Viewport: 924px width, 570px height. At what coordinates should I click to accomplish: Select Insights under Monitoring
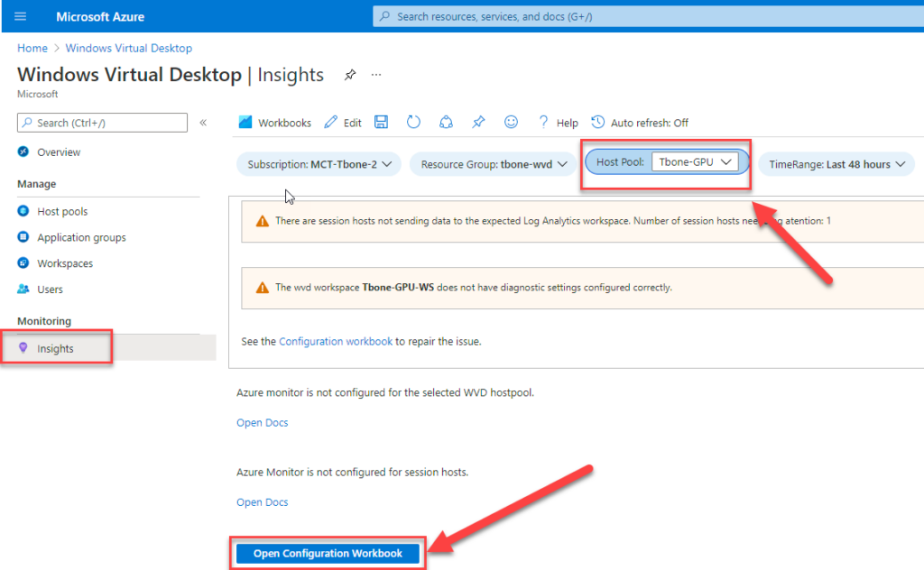[x=55, y=348]
